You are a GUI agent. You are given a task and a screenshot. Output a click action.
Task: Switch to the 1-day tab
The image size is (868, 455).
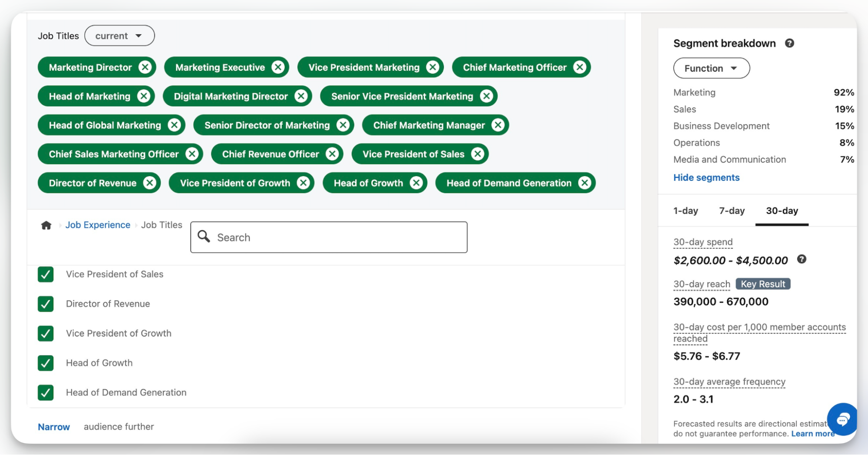tap(686, 211)
